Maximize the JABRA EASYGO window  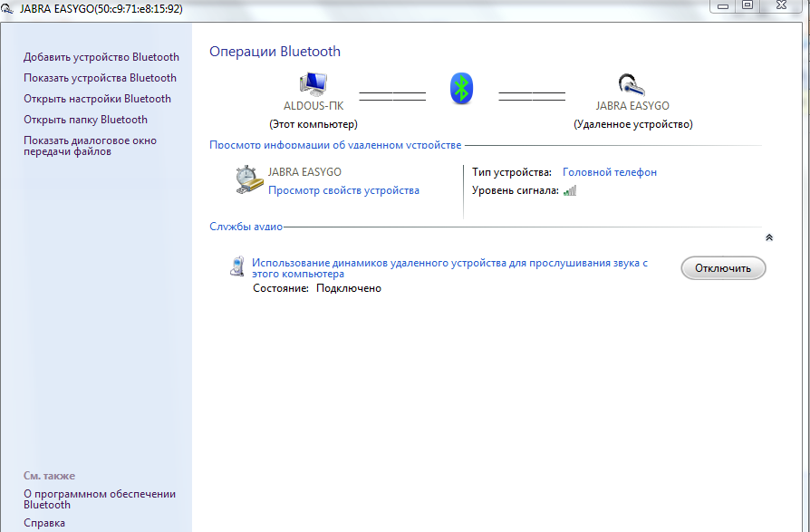(x=747, y=6)
